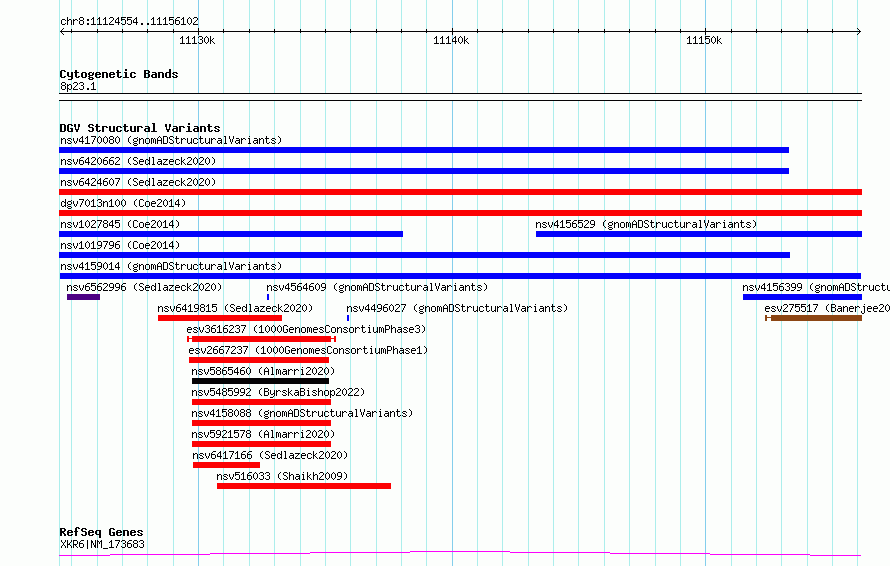
Task: Click the Cytogenetic Bands track title
Action: point(119,74)
